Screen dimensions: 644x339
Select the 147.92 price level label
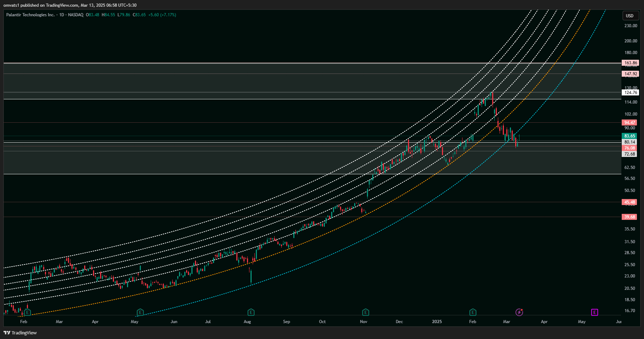click(x=630, y=74)
